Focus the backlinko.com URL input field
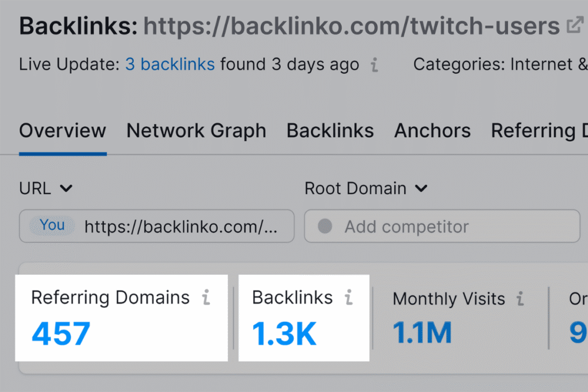The image size is (588, 392). pyautogui.click(x=181, y=227)
